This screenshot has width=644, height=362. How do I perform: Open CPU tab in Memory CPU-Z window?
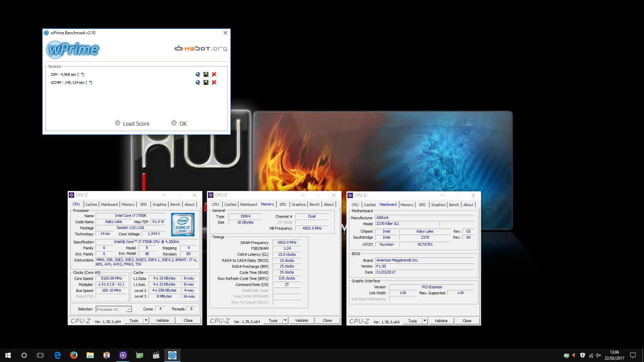[215, 204]
